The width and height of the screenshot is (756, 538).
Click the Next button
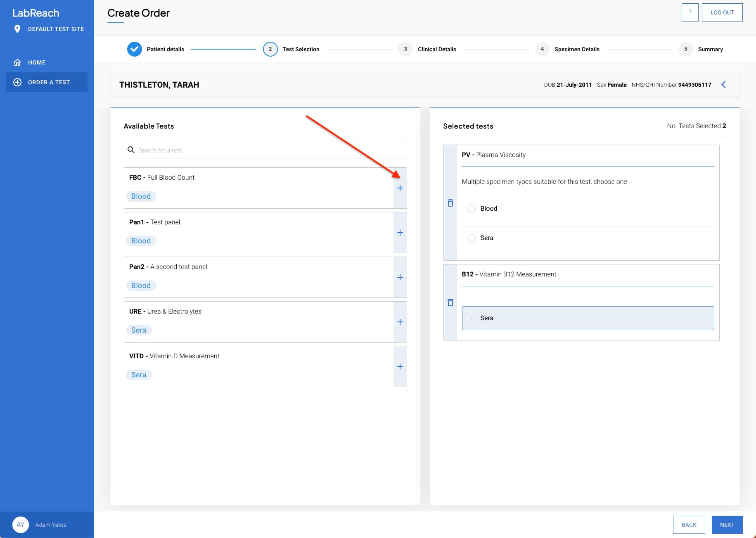(x=727, y=525)
